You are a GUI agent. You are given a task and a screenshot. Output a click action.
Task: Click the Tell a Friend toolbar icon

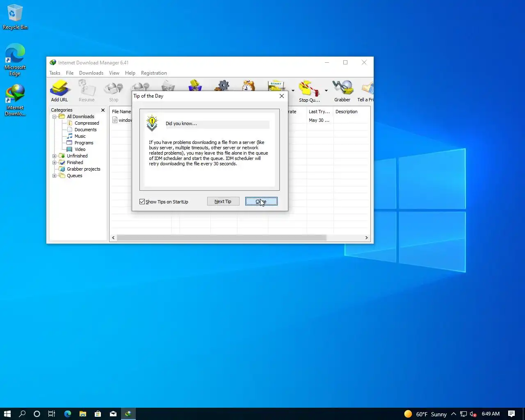coord(365,91)
